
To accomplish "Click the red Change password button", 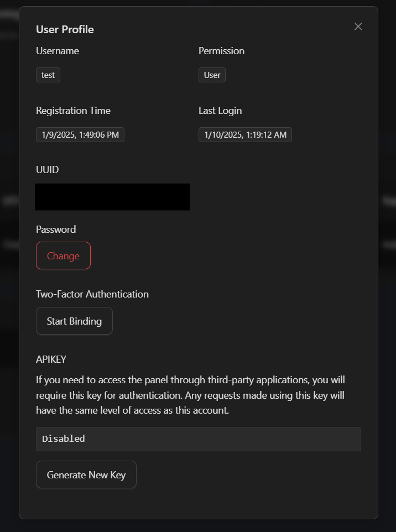I will (x=63, y=255).
